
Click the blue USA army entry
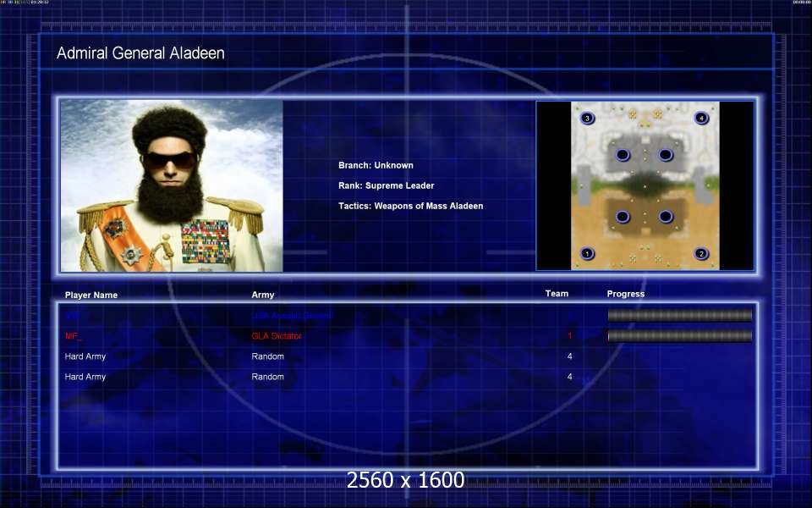[x=292, y=315]
